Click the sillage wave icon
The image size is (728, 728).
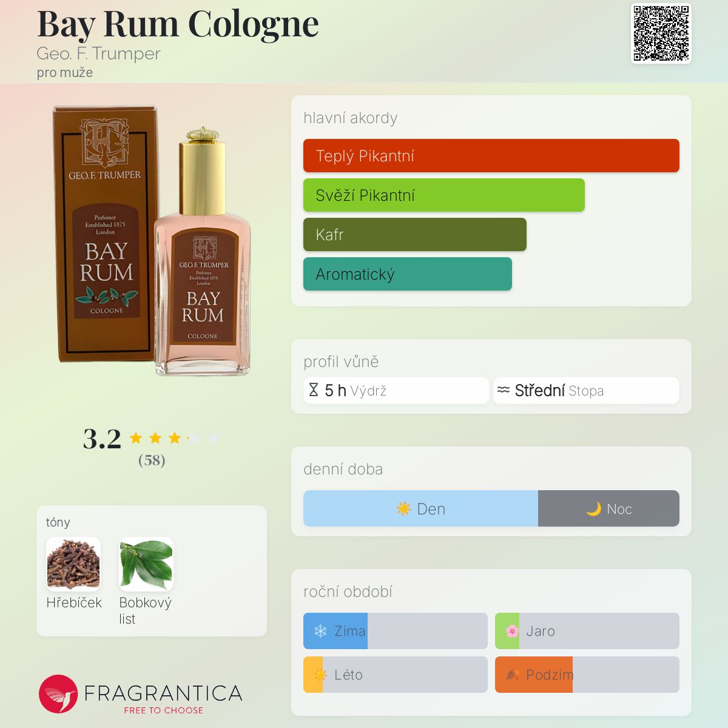pos(504,390)
